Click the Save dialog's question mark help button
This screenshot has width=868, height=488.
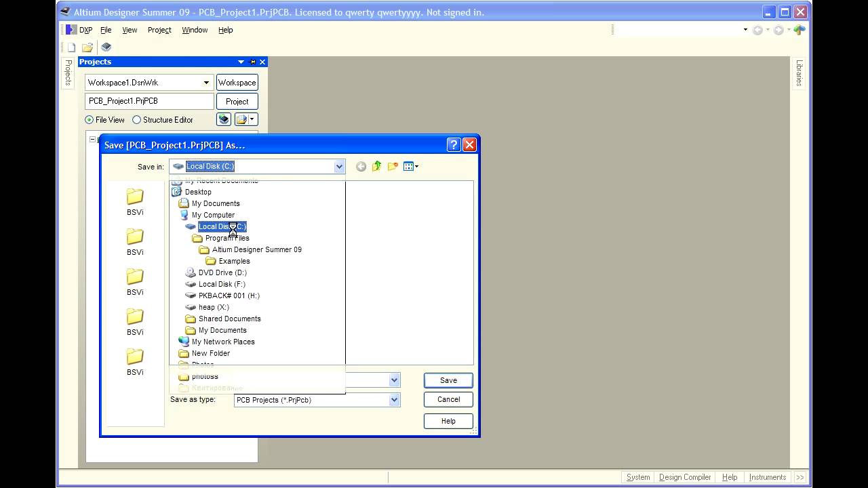coord(454,144)
